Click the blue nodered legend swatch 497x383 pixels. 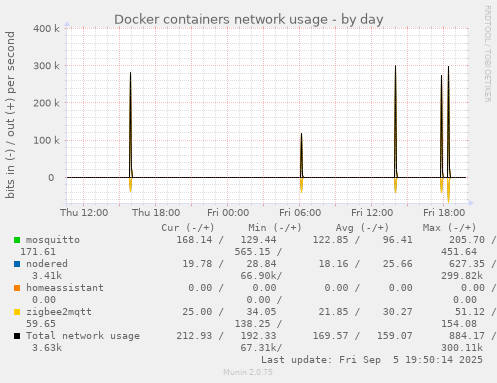[x=17, y=264]
